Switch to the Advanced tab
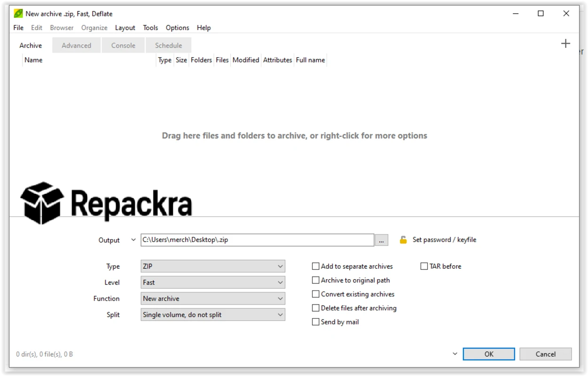 click(76, 46)
